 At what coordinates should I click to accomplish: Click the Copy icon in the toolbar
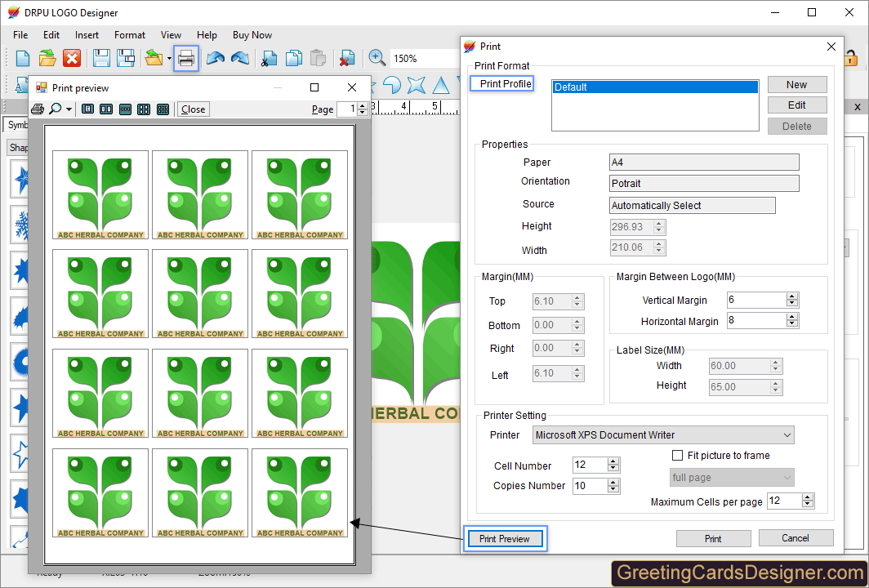tap(294, 58)
